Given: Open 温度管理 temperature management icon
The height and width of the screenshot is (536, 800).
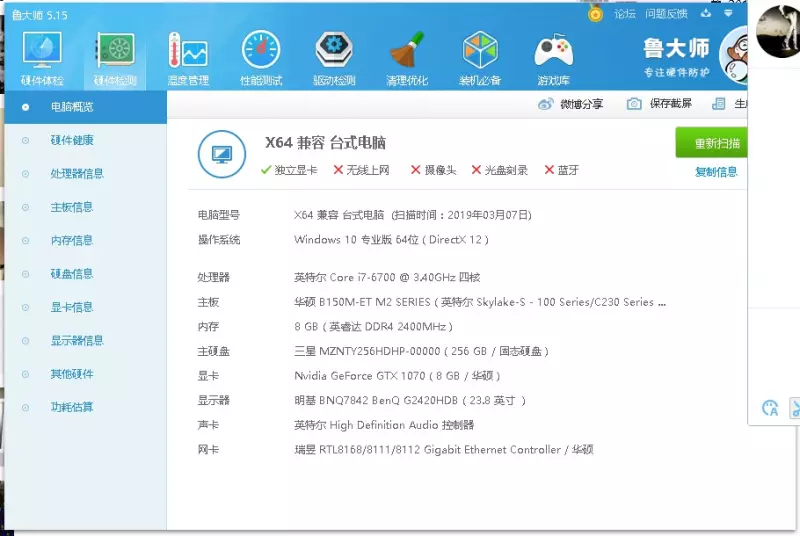Looking at the screenshot, I should (x=188, y=59).
